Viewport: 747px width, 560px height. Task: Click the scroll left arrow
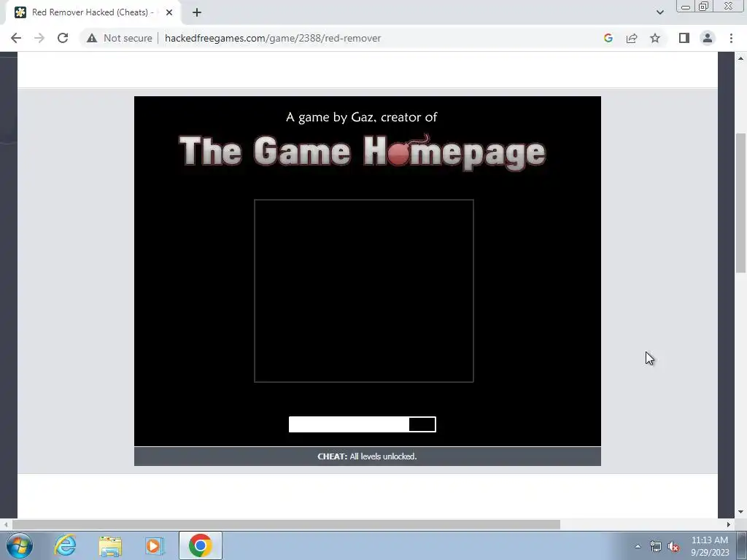point(5,524)
